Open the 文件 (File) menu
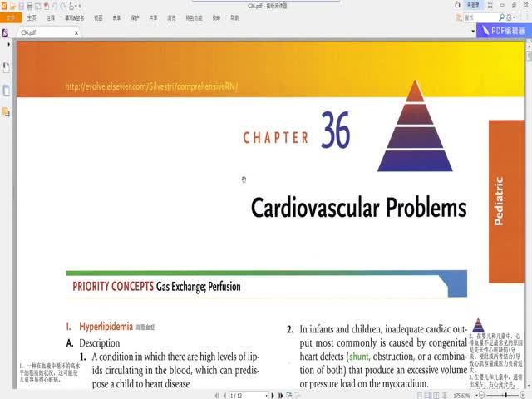The image size is (532, 399). coord(11,17)
